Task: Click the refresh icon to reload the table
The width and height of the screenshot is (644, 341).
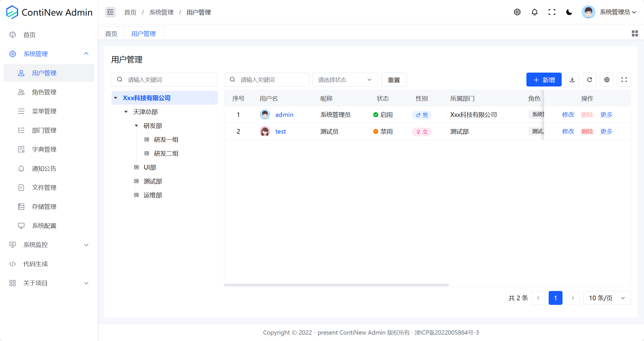Action: coord(589,80)
